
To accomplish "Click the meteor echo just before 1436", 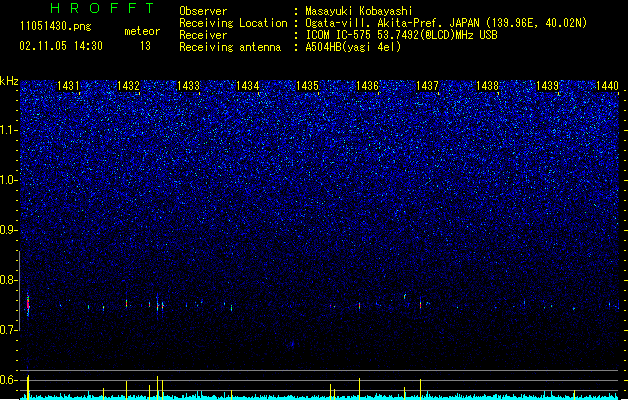I will coord(359,306).
